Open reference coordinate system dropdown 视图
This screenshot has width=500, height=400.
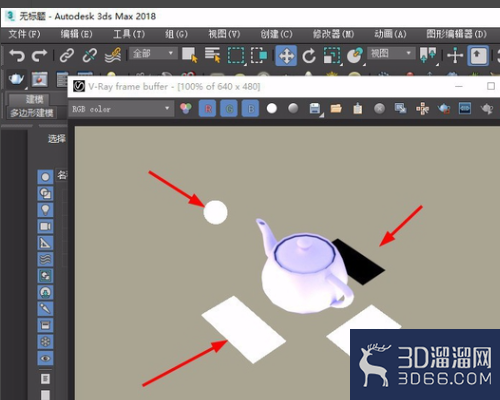coord(391,53)
